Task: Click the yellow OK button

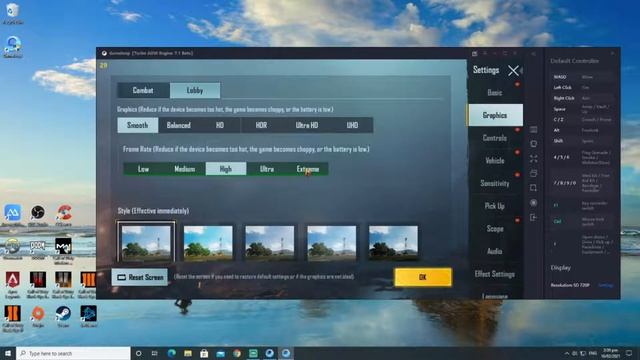Action: (x=423, y=277)
